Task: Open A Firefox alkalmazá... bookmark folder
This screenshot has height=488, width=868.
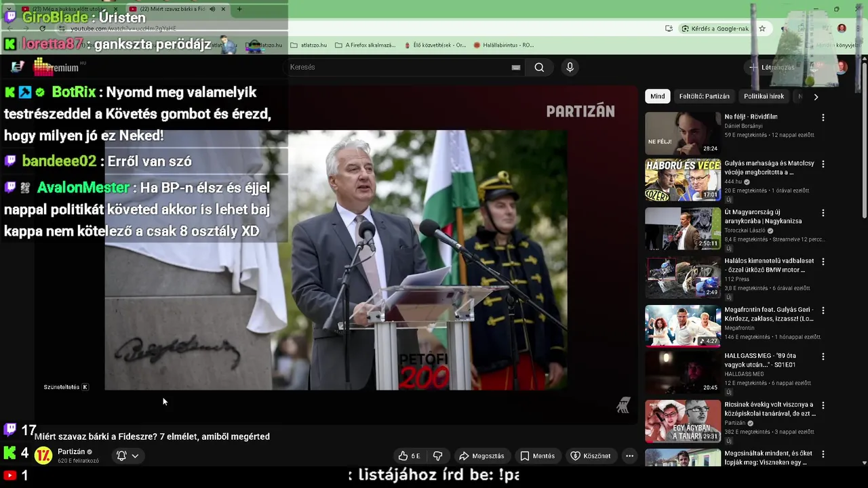Action: (x=365, y=45)
